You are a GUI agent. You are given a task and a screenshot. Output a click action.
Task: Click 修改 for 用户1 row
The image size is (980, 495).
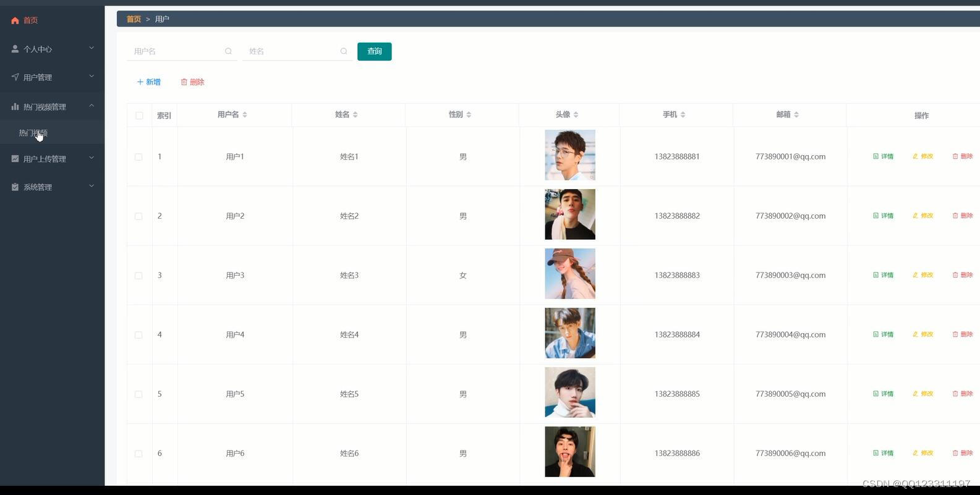coord(922,156)
